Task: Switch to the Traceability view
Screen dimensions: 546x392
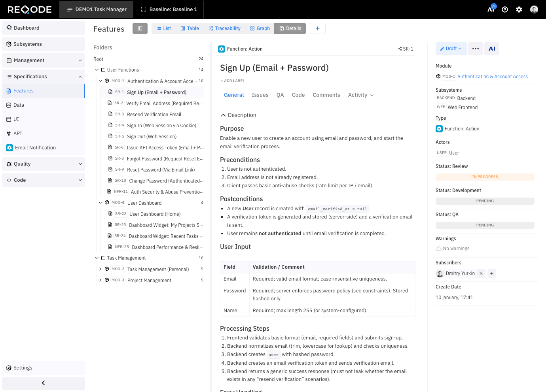Action: pos(224,28)
